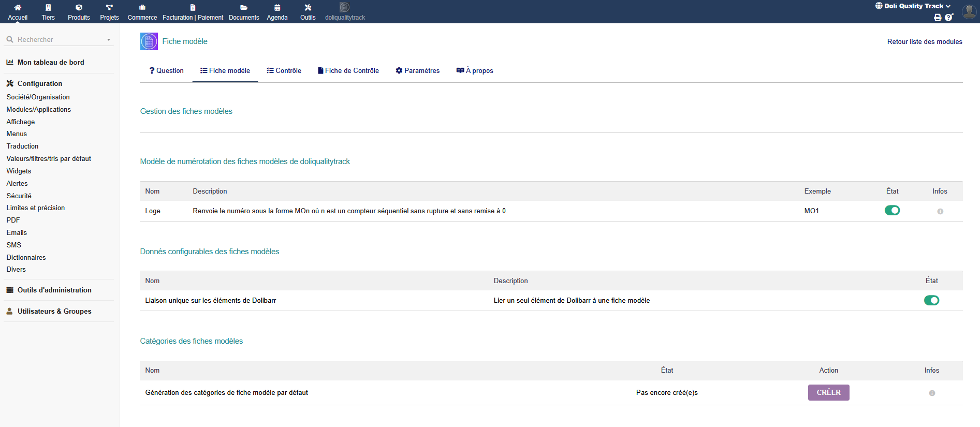Open the Tiers building icon
Viewport: 980px width, 427px height.
(48, 8)
